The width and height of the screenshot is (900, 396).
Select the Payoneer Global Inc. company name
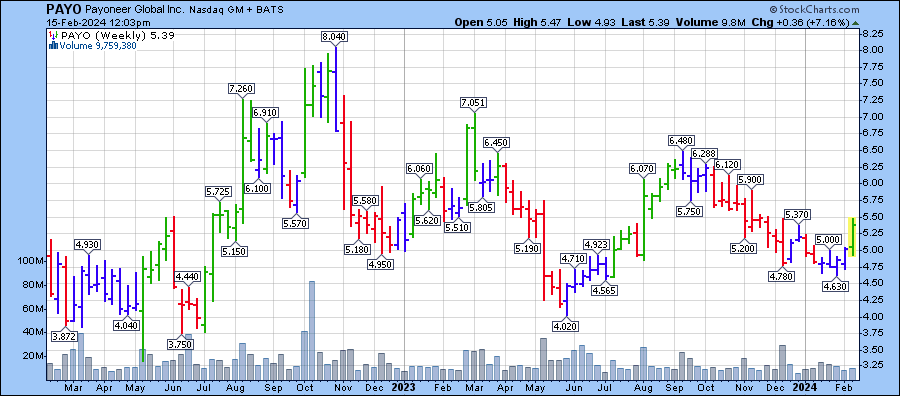tap(134, 10)
